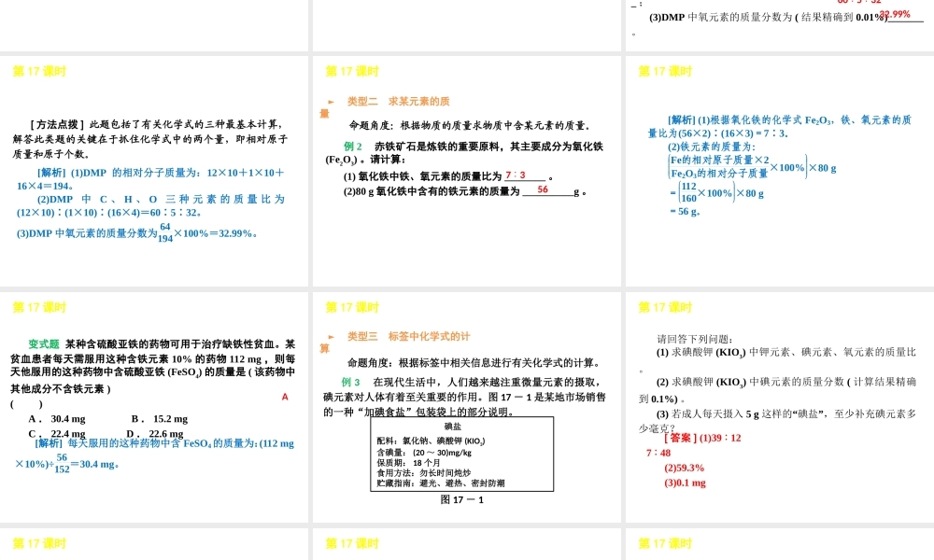Click the figure caption '图 17－1'
This screenshot has height=560, width=934.
[x=461, y=500]
